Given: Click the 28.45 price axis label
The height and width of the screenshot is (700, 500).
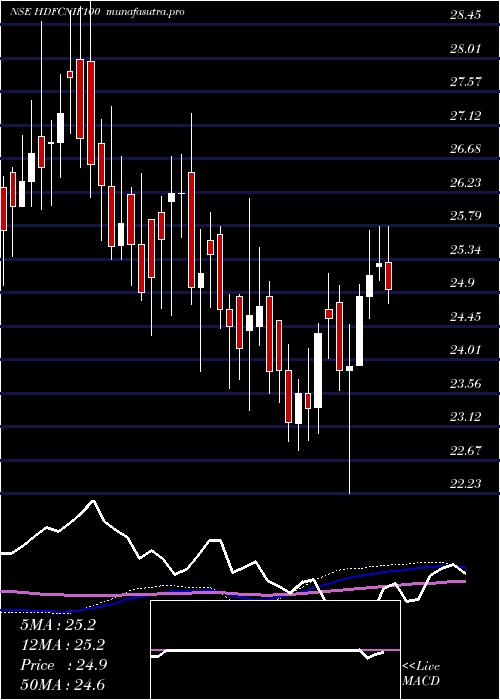Looking at the screenshot, I should (x=465, y=15).
